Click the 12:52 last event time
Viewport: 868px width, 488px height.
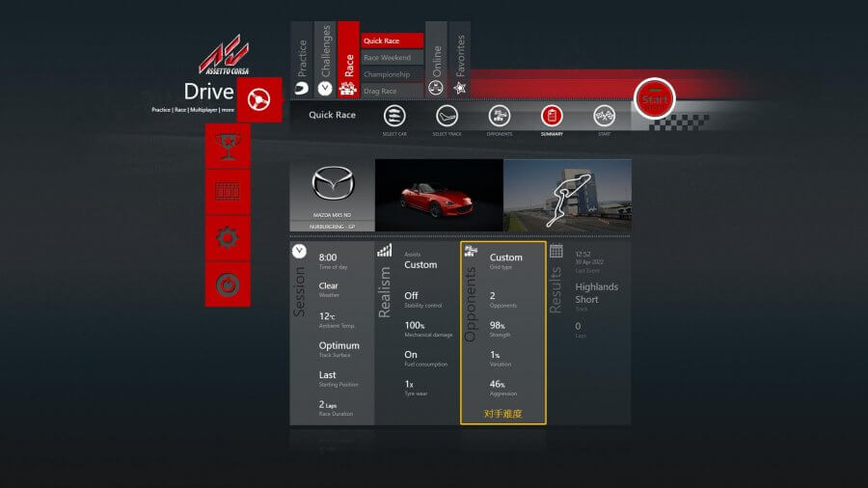point(583,255)
